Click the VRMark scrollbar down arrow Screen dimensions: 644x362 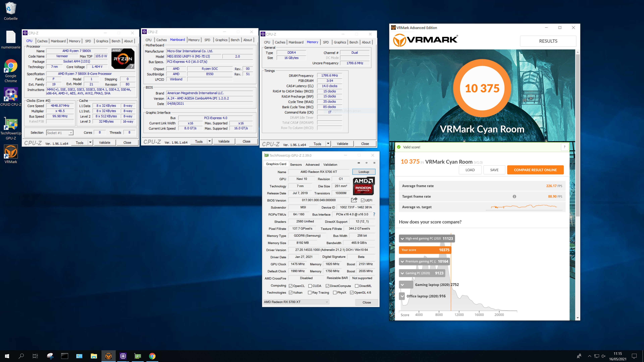[577, 318]
